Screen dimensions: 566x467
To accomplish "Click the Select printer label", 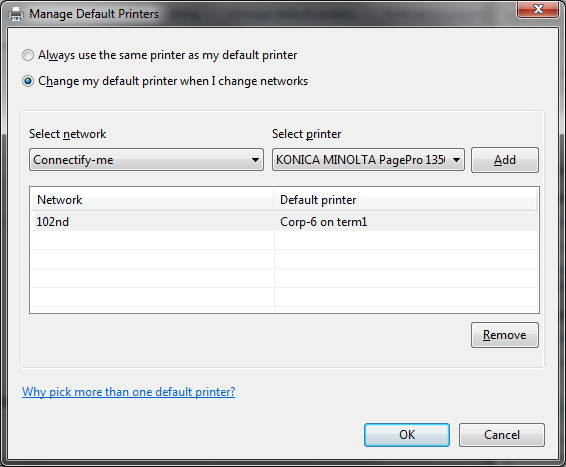I will click(x=306, y=134).
